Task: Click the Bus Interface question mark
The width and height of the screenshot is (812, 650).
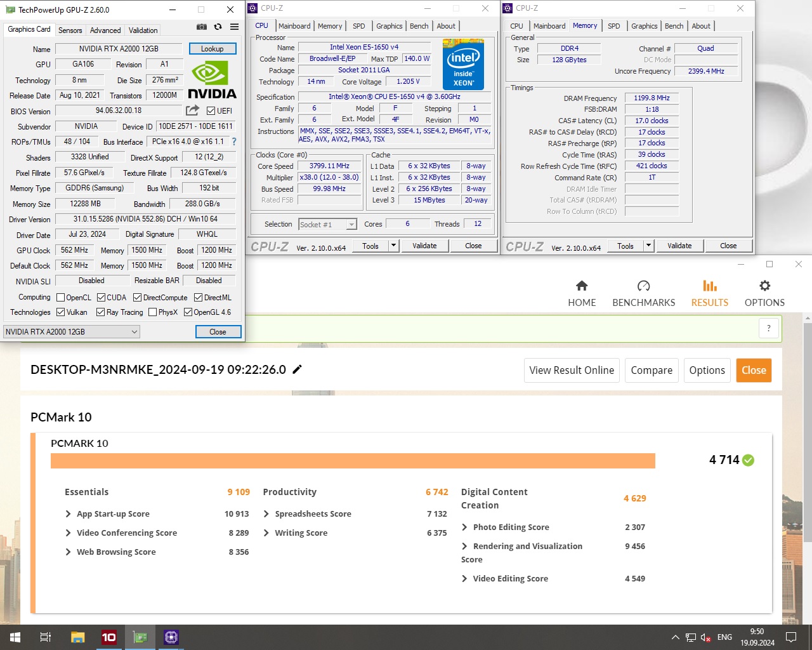Action: coord(234,142)
